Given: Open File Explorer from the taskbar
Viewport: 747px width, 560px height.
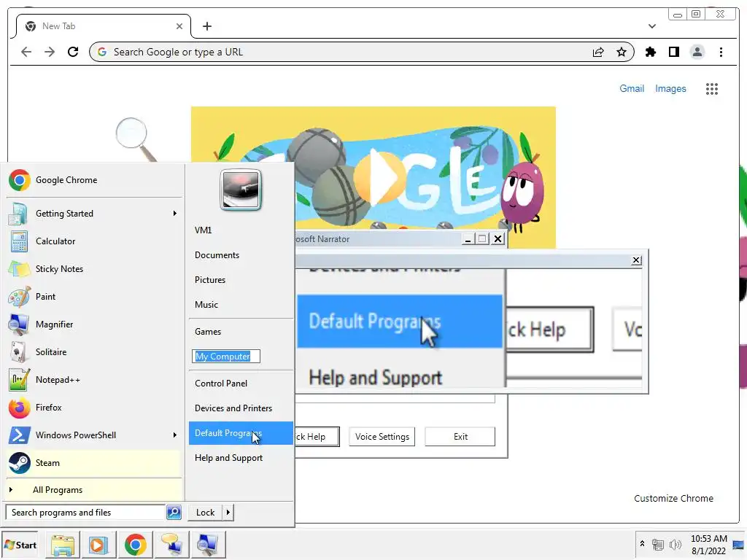Looking at the screenshot, I should pyautogui.click(x=63, y=545).
